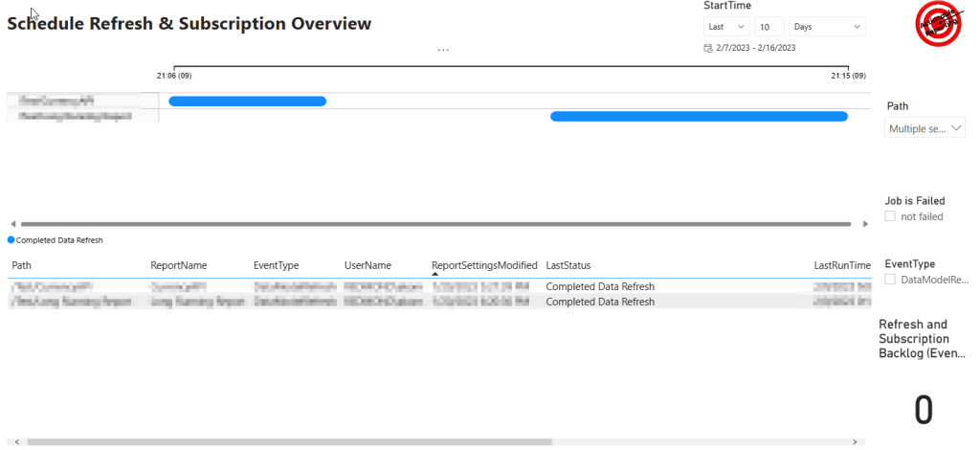
Task: Click the first blue bar in Gantt chart
Action: pyautogui.click(x=247, y=101)
